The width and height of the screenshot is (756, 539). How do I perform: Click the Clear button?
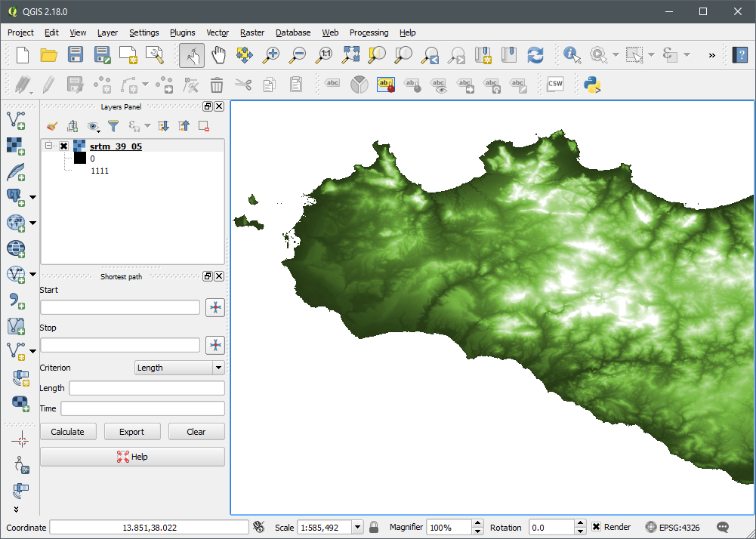pos(196,432)
